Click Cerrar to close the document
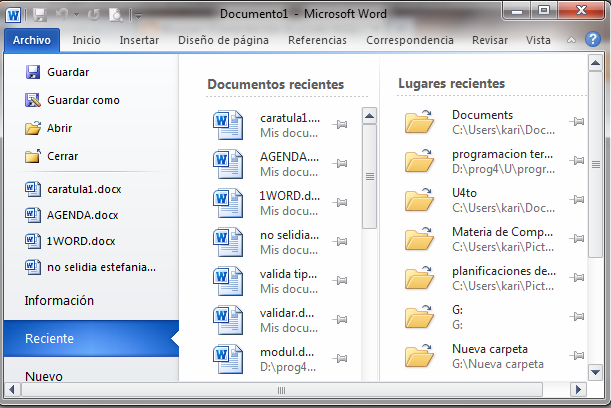The height and width of the screenshot is (408, 611). 51,156
